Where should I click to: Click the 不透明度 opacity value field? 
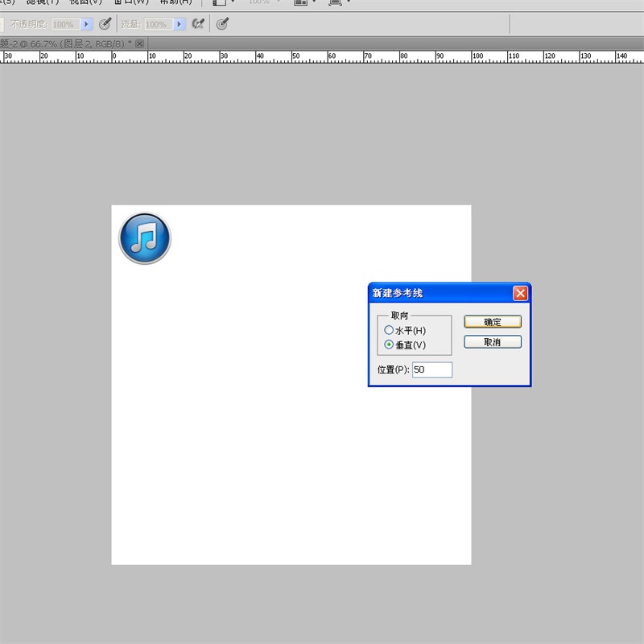pos(64,24)
